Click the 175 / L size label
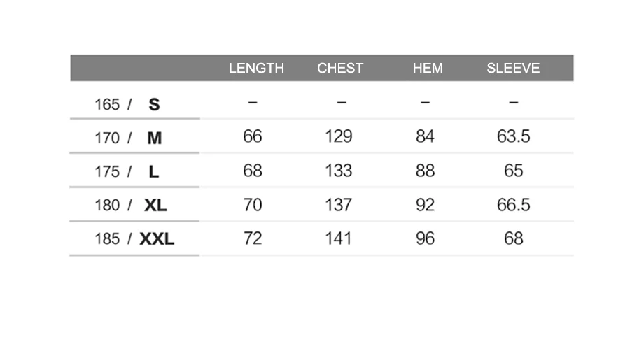This screenshot has width=644, height=351. (x=127, y=172)
